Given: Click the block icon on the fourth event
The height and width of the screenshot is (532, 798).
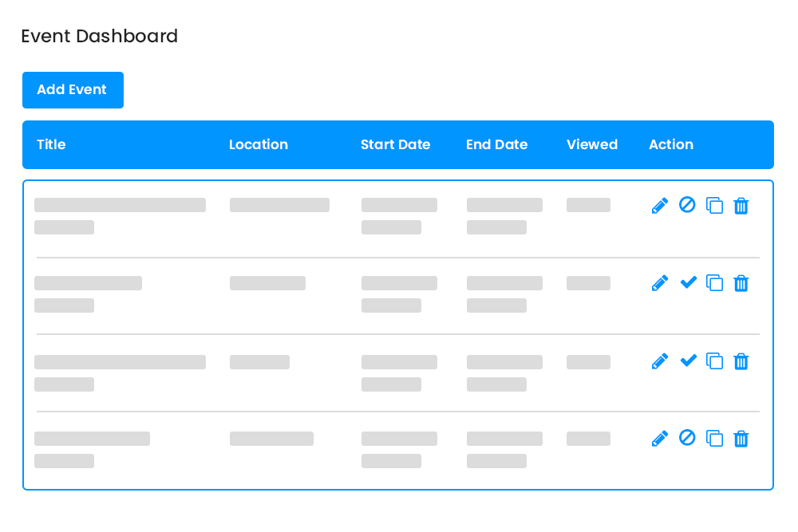Looking at the screenshot, I should [687, 438].
